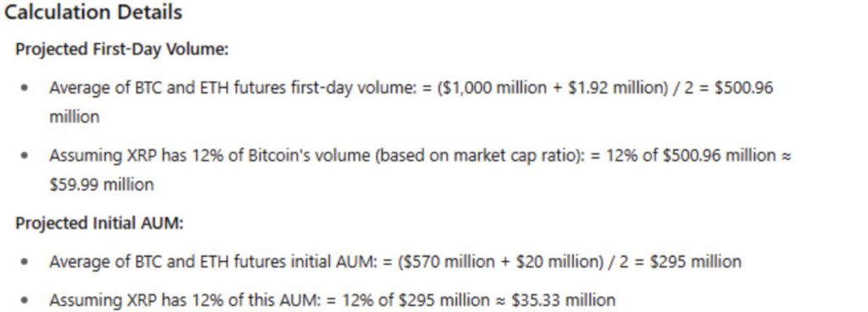868x312 pixels.
Task: Click "$295 million" after "/ 2 ="
Action: point(695,262)
